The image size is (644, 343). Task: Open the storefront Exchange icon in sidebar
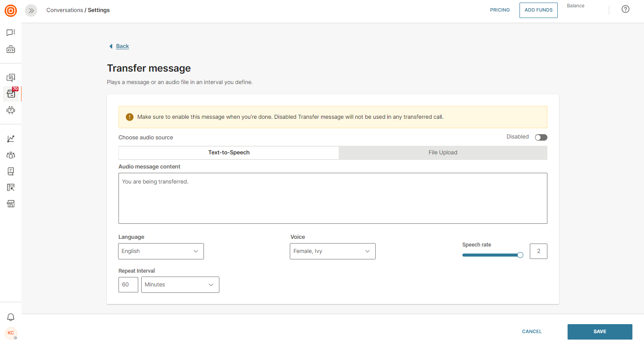[11, 204]
